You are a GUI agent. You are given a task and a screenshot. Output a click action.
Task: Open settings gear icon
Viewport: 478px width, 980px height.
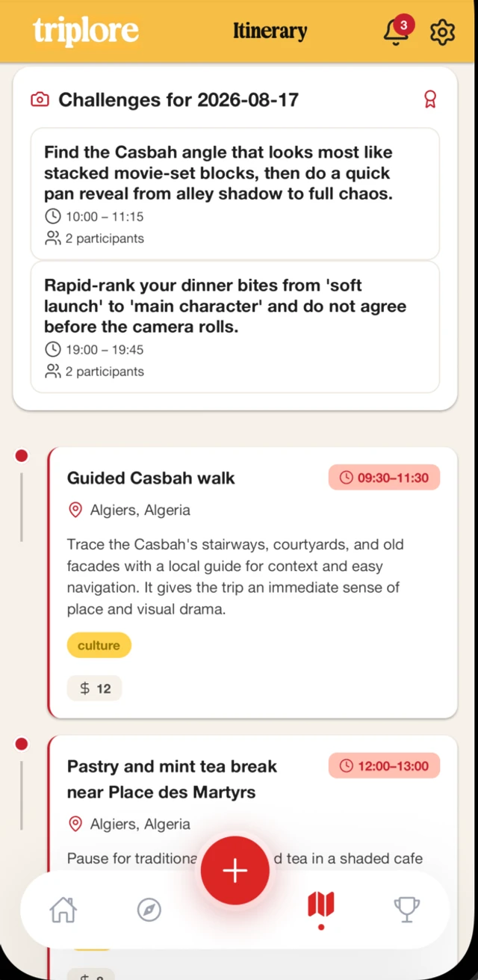pos(442,31)
